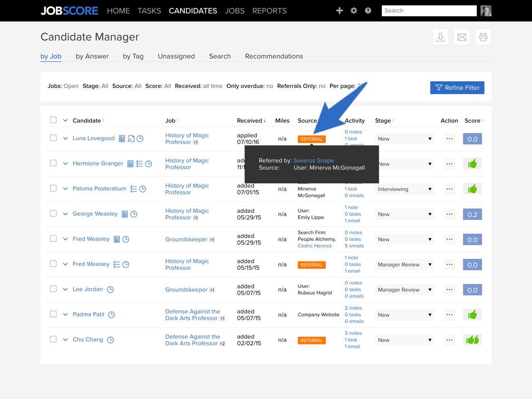Open Cho Chang's 3 notes link

pyautogui.click(x=353, y=333)
